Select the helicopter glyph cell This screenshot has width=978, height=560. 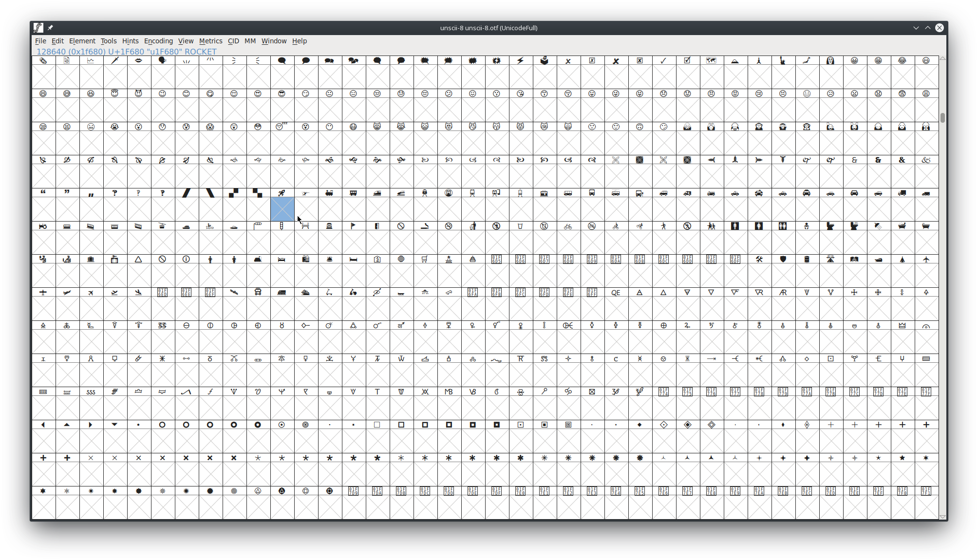(x=305, y=193)
